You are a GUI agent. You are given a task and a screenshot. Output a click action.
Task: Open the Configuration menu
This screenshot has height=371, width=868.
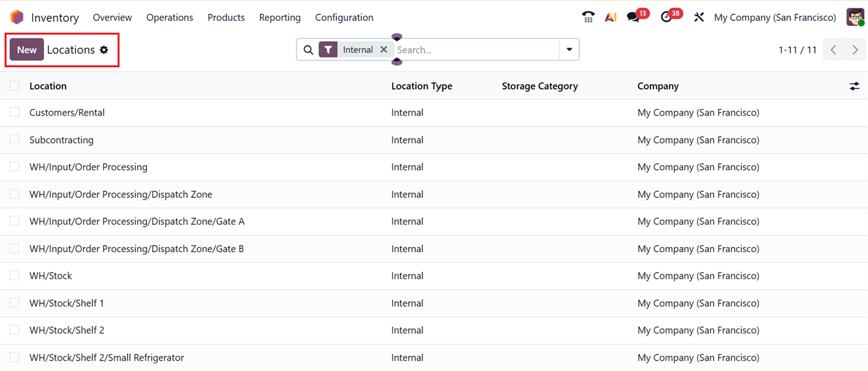[x=344, y=18]
